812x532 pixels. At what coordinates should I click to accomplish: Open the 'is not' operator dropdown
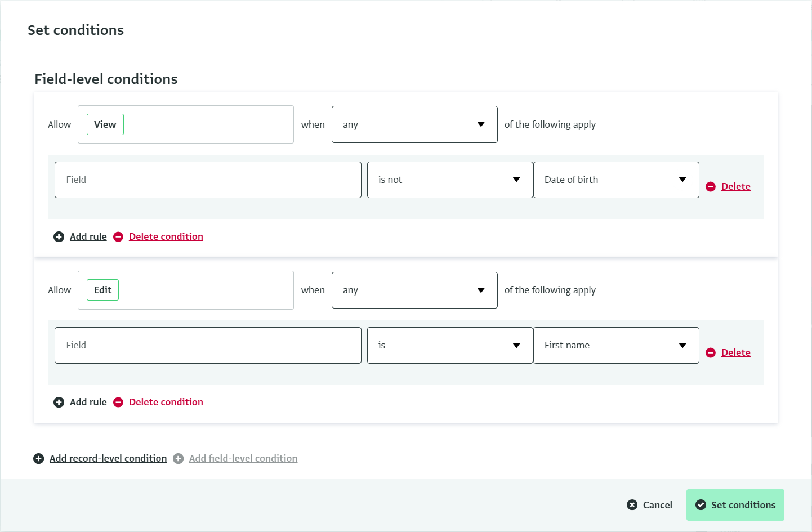pyautogui.click(x=449, y=180)
